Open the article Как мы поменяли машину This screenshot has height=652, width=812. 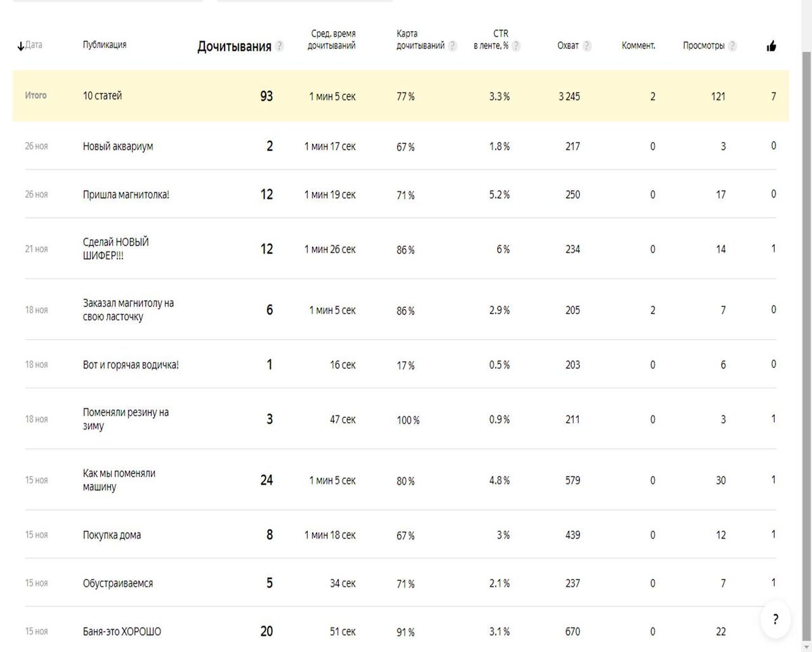119,480
